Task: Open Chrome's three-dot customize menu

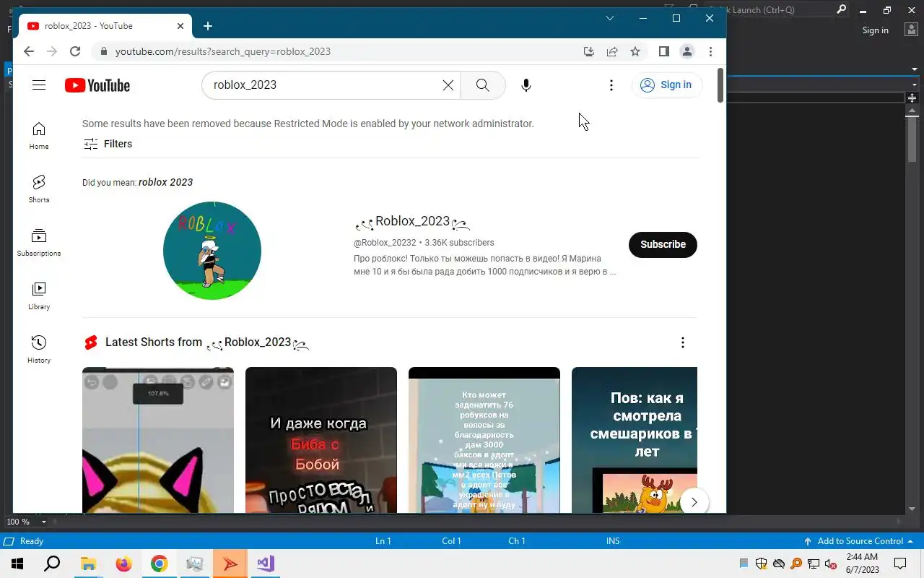Action: tap(711, 51)
